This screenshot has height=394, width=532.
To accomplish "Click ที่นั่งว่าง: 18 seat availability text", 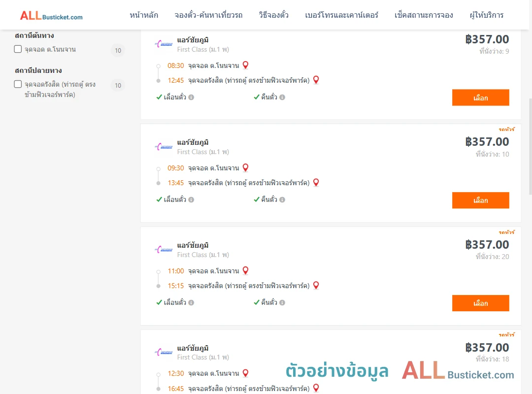I will [x=492, y=359].
